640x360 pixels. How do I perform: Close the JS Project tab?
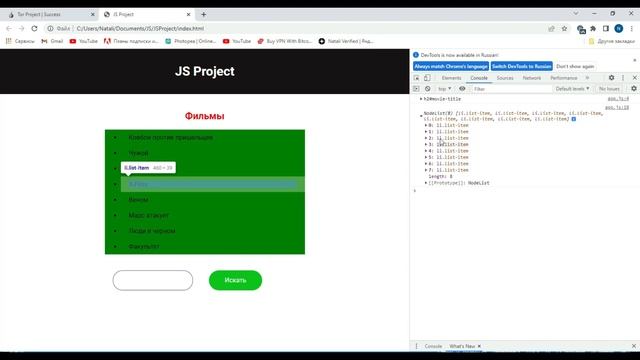pyautogui.click(x=188, y=14)
